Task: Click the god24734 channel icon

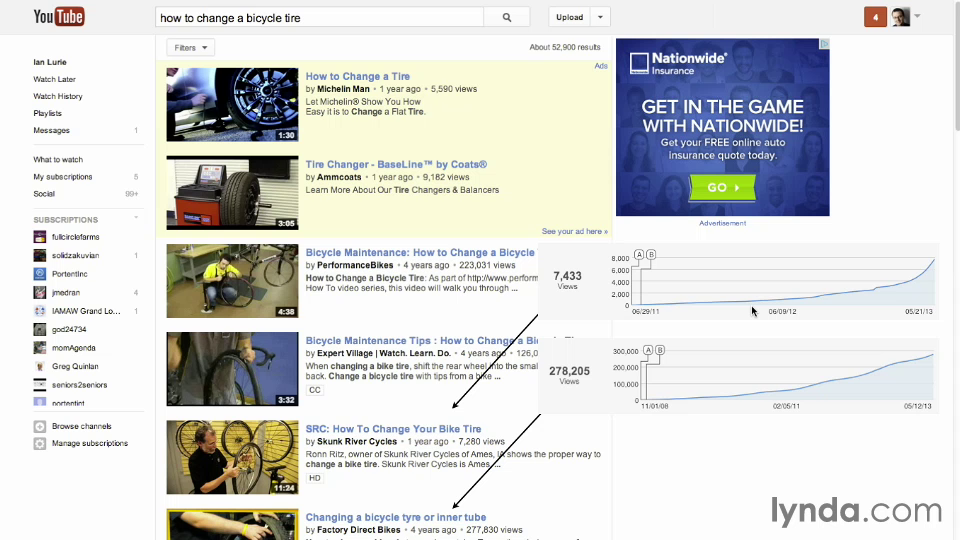Action: [40, 329]
